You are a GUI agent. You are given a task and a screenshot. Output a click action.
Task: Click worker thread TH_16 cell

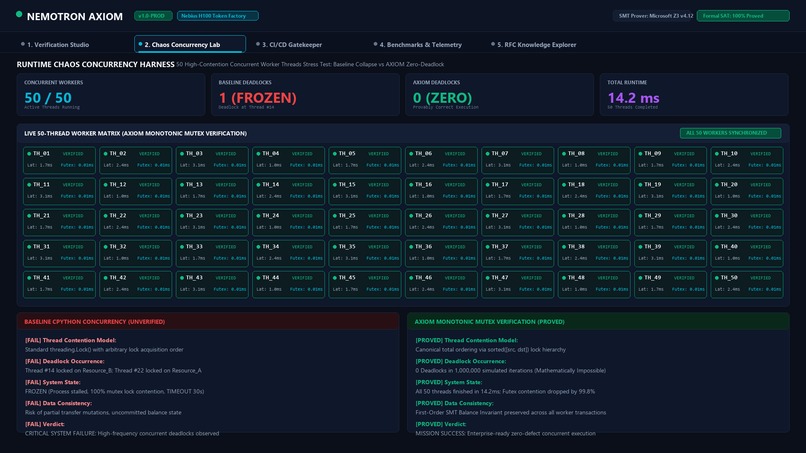(x=441, y=191)
